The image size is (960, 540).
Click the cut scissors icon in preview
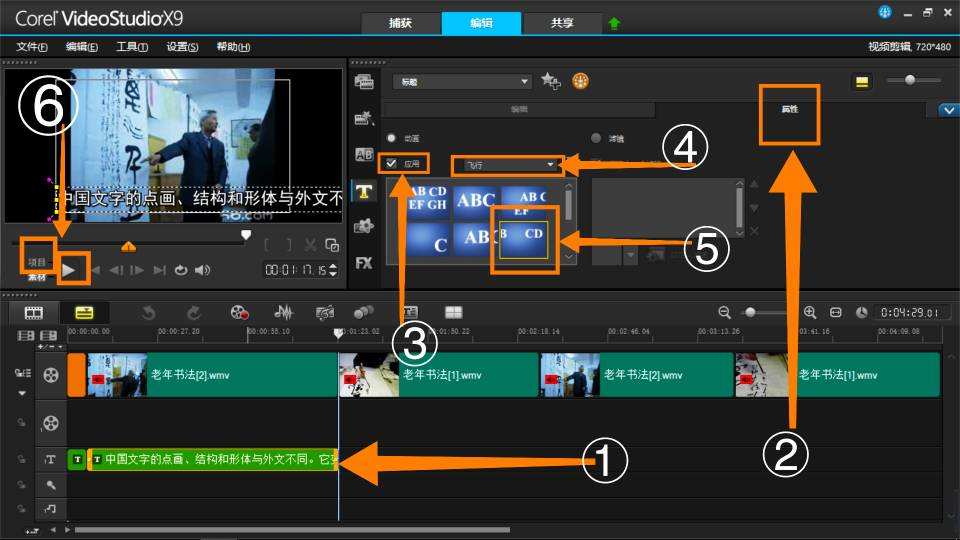pyautogui.click(x=310, y=246)
